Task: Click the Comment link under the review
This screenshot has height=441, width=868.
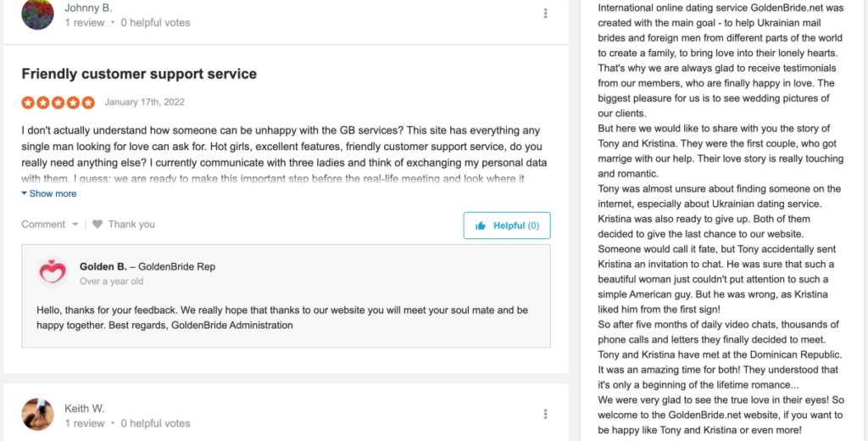Action: point(43,225)
